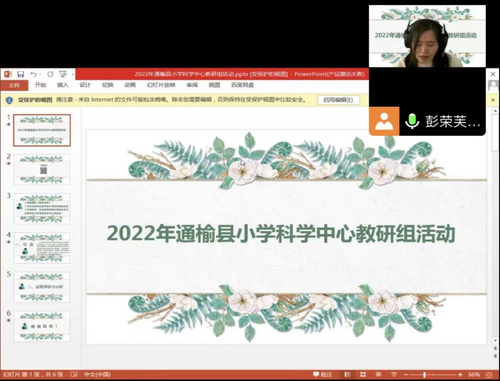Image resolution: width=500 pixels, height=381 pixels.
Task: Select slide 6 thumbnail in slide panel
Action: point(42,326)
